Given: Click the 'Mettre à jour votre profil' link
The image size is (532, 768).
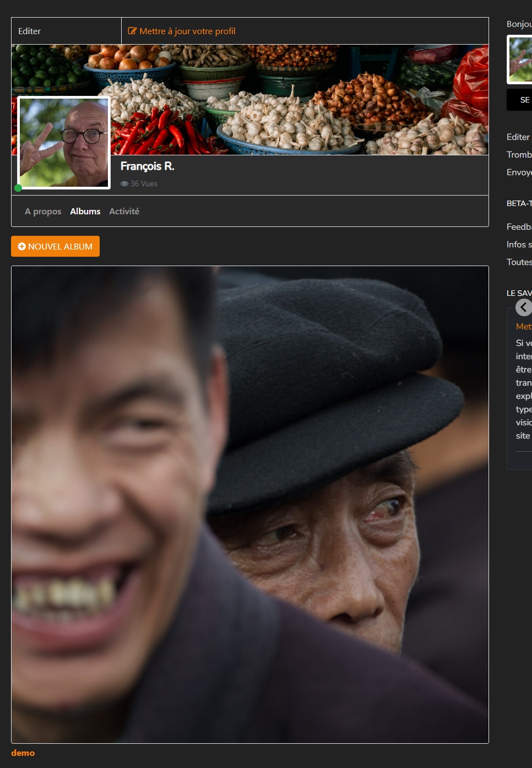Looking at the screenshot, I should click(x=187, y=31).
